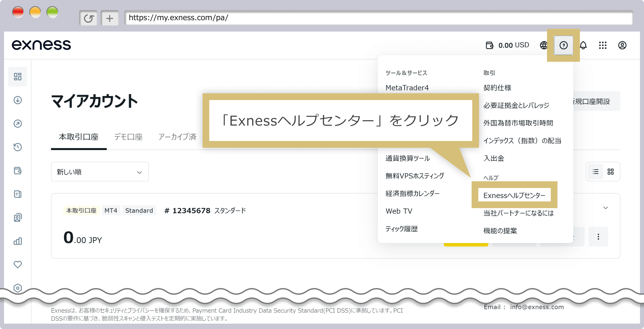Click the MT4 tag on account card
This screenshot has height=329, width=644.
(x=111, y=210)
